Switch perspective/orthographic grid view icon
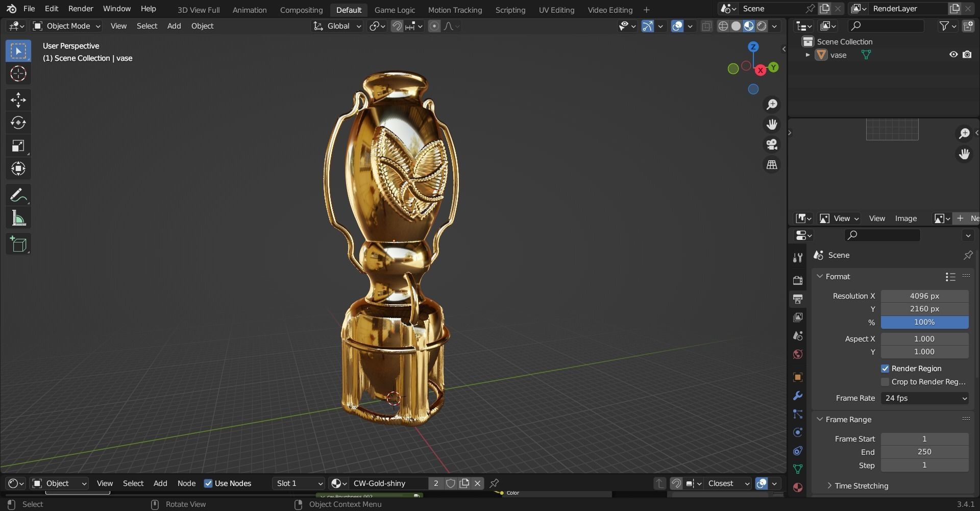Image resolution: width=980 pixels, height=511 pixels. pyautogui.click(x=772, y=165)
